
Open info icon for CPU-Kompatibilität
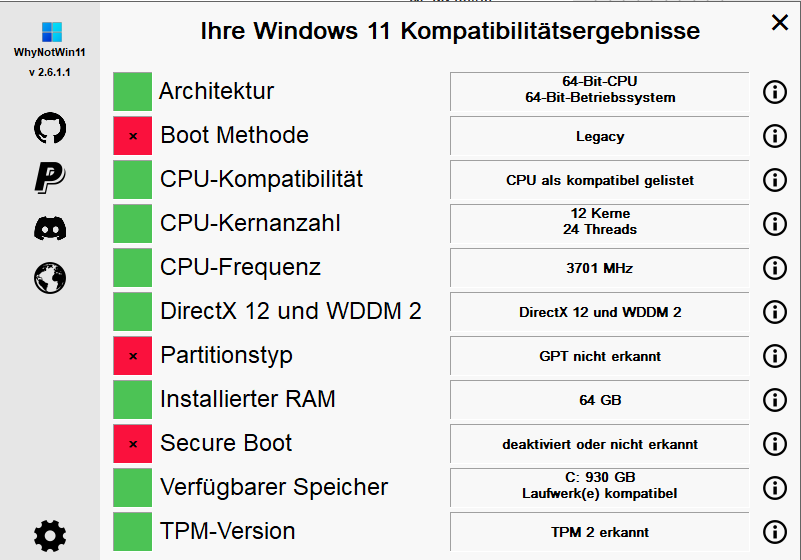775,180
